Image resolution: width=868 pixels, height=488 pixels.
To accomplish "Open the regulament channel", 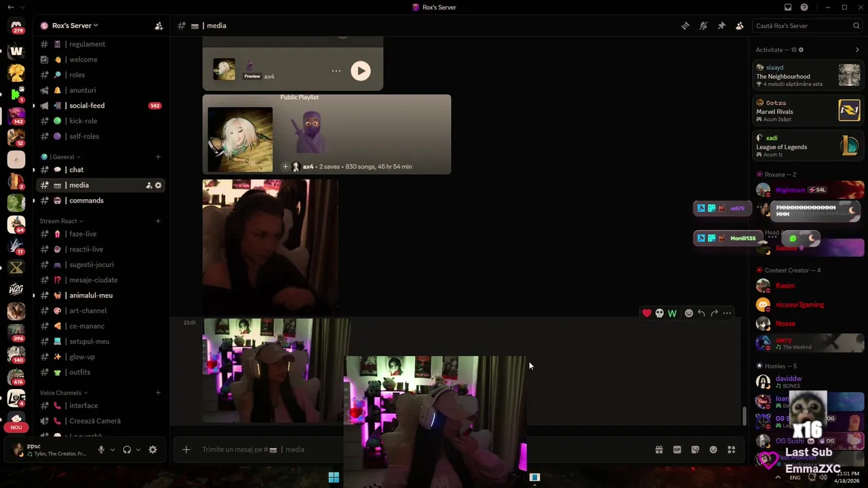I will [100, 44].
